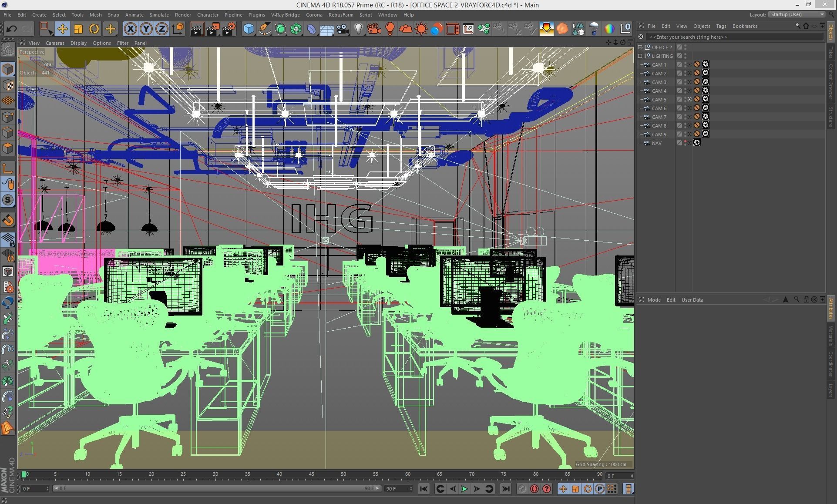
Task: Open Object Manager Bookmarks menu
Action: (x=745, y=26)
